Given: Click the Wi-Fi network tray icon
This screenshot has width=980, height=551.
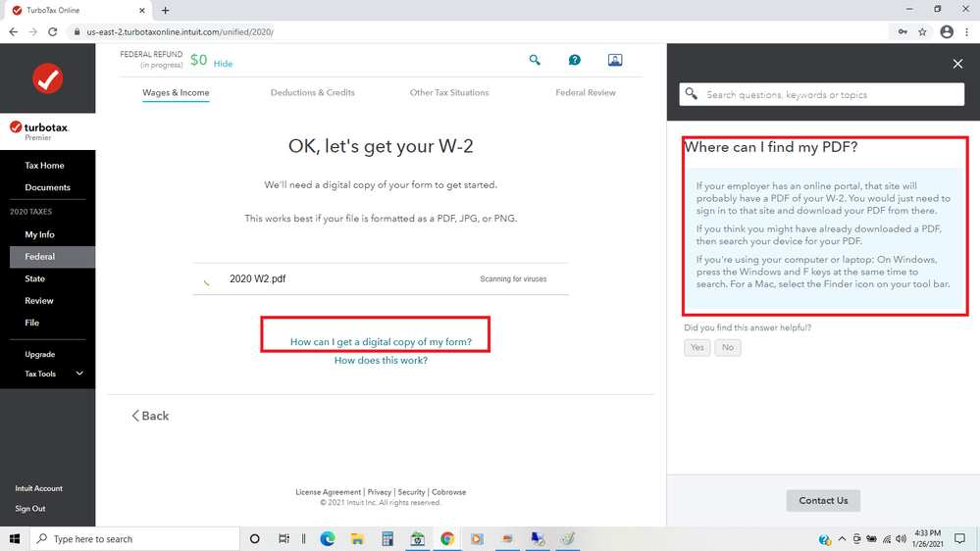Looking at the screenshot, I should point(886,538).
